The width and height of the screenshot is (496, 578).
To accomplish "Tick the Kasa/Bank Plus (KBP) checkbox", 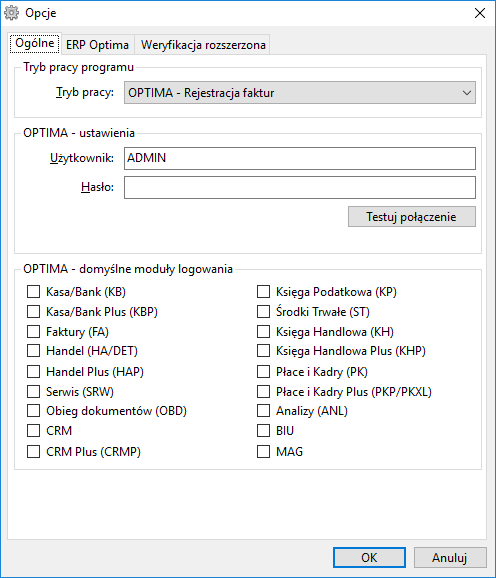I will (x=34, y=311).
